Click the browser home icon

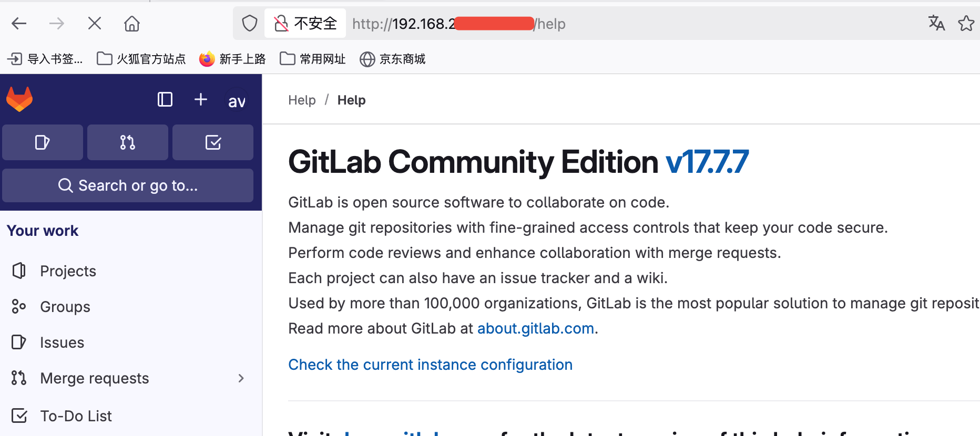tap(131, 24)
